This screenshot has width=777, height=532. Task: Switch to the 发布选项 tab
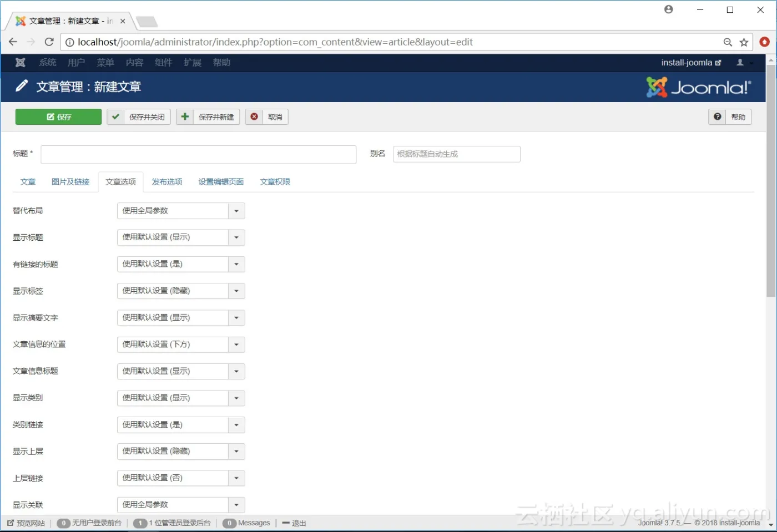167,182
